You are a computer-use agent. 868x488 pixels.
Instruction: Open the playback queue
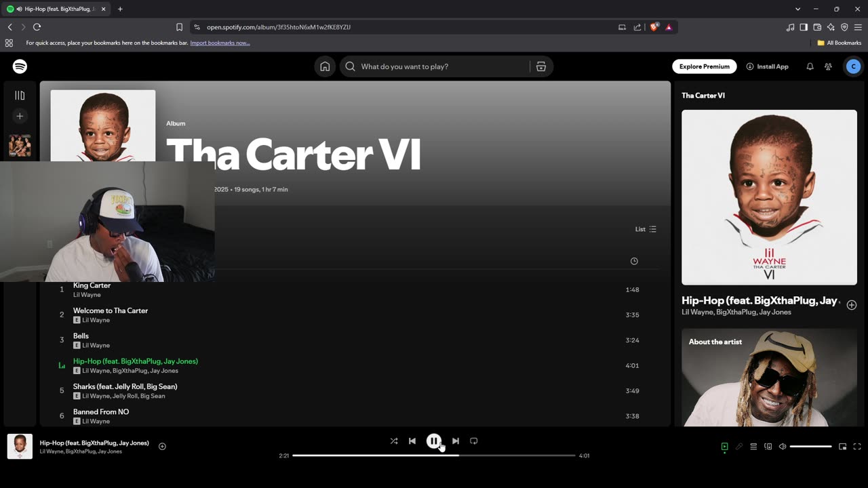[x=753, y=447]
